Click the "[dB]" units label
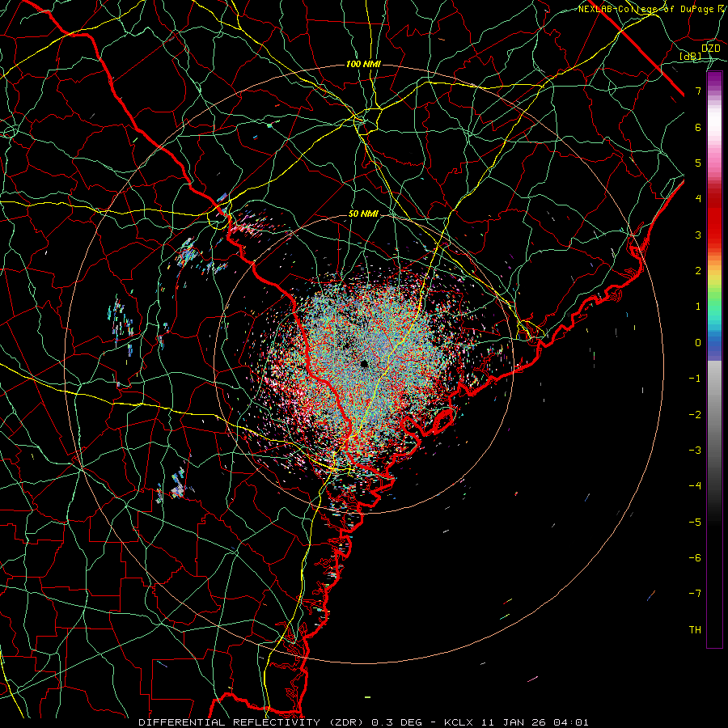This screenshot has width=728, height=728. pos(691,56)
